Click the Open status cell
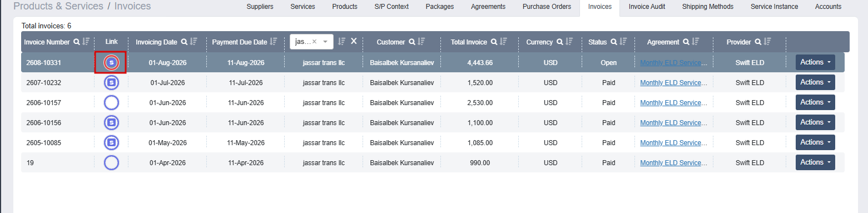The image size is (868, 213). click(x=608, y=63)
